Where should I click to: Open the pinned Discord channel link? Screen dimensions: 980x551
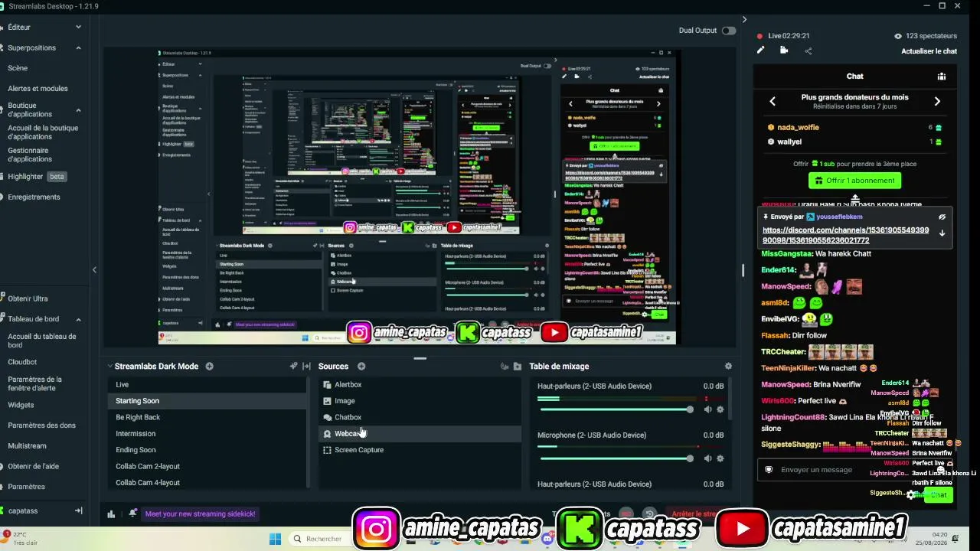845,235
